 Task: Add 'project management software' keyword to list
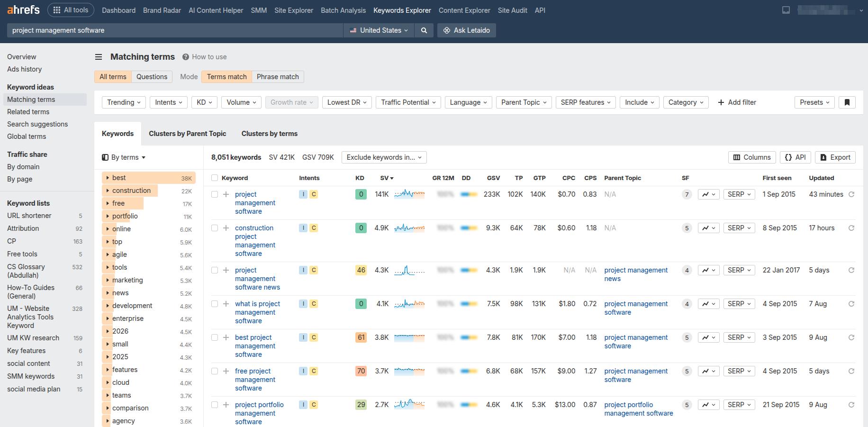click(x=226, y=194)
